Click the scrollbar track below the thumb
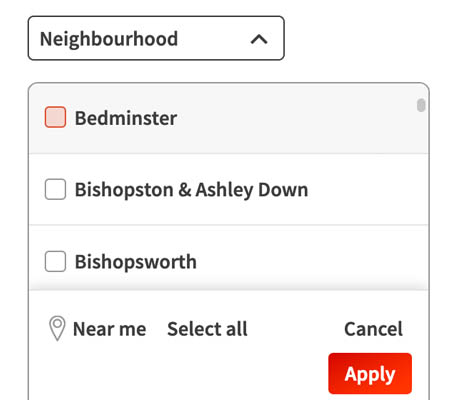This screenshot has width=450, height=400. click(421, 200)
